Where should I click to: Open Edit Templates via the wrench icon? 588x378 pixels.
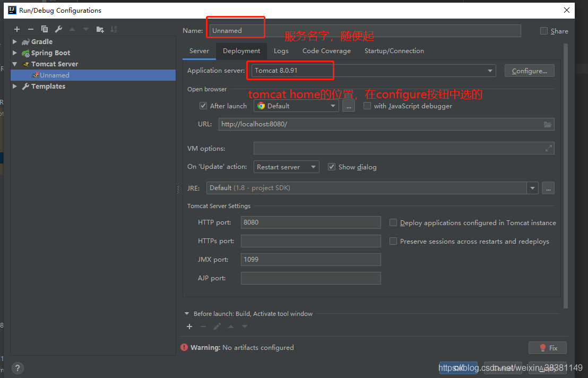(x=58, y=29)
